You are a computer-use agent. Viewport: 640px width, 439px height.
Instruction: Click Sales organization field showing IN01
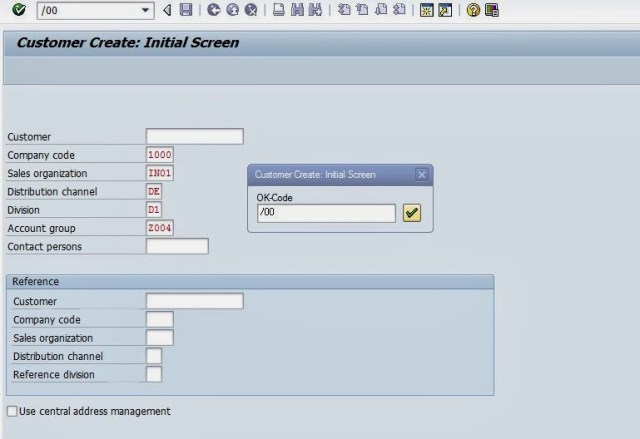[160, 173]
